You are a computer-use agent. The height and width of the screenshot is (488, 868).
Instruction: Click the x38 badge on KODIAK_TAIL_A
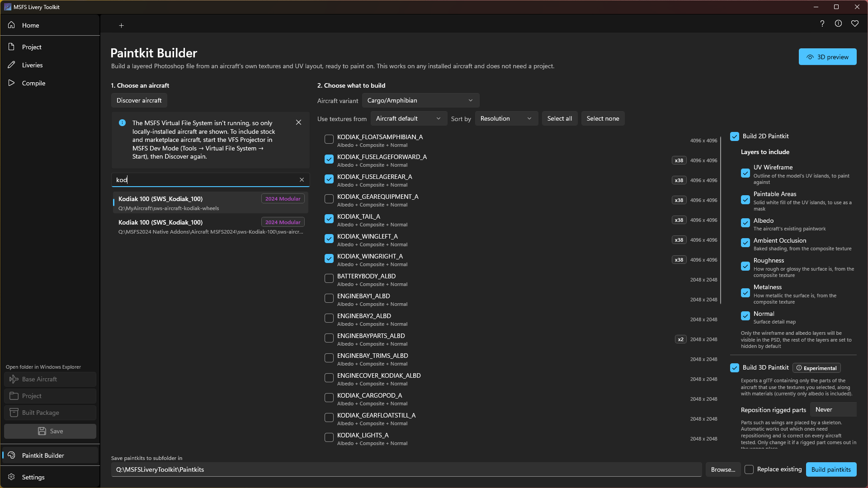(679, 220)
